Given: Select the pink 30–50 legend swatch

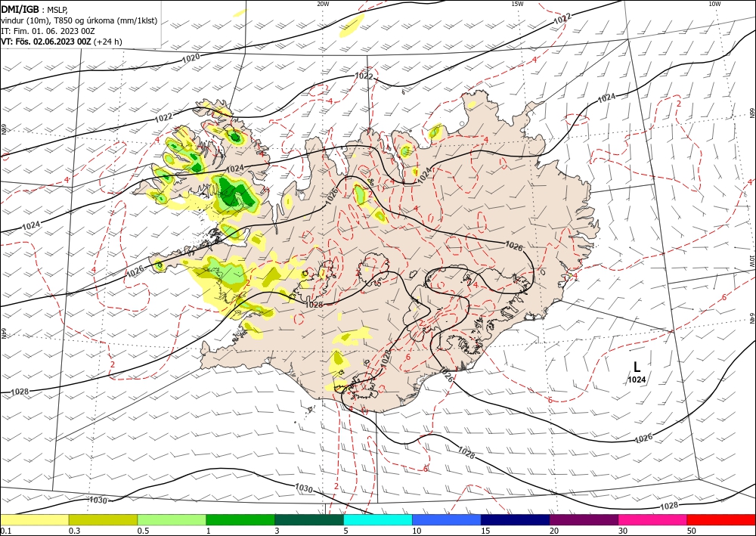Looking at the screenshot, I should click(653, 519).
